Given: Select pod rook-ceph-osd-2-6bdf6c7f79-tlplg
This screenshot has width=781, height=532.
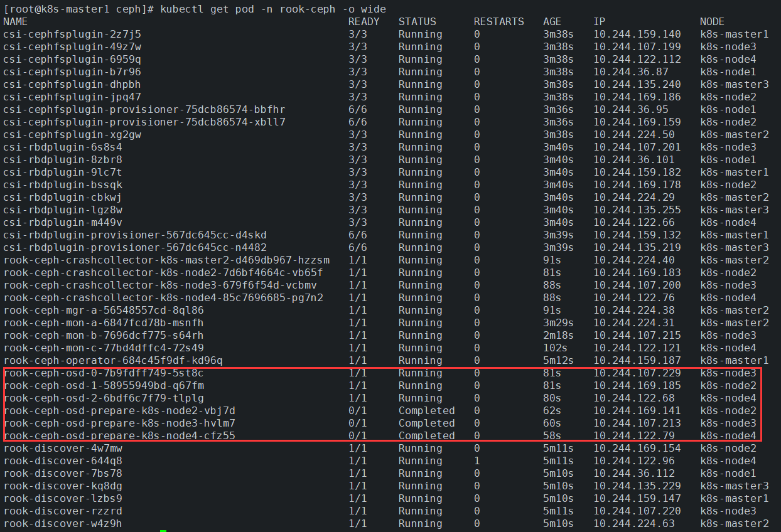Looking at the screenshot, I should click(104, 398).
